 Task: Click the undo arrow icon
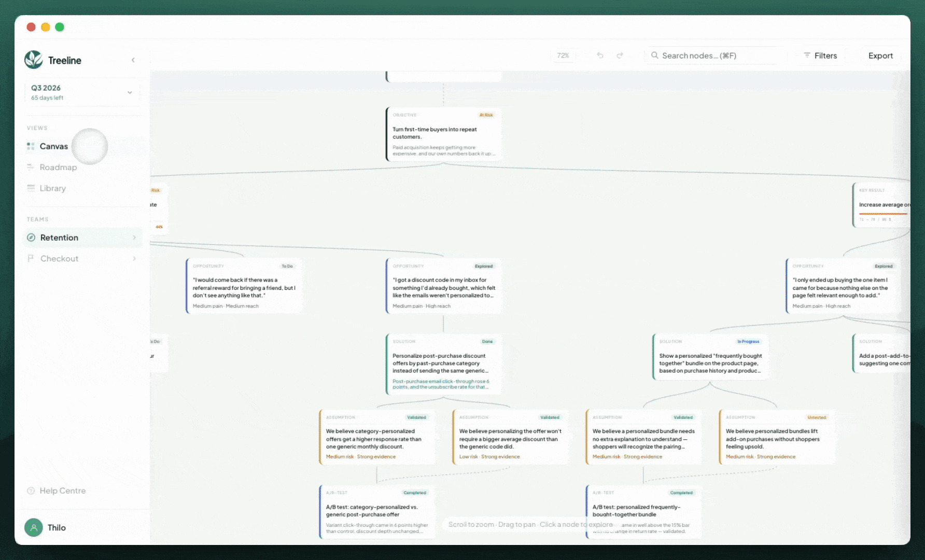point(600,55)
